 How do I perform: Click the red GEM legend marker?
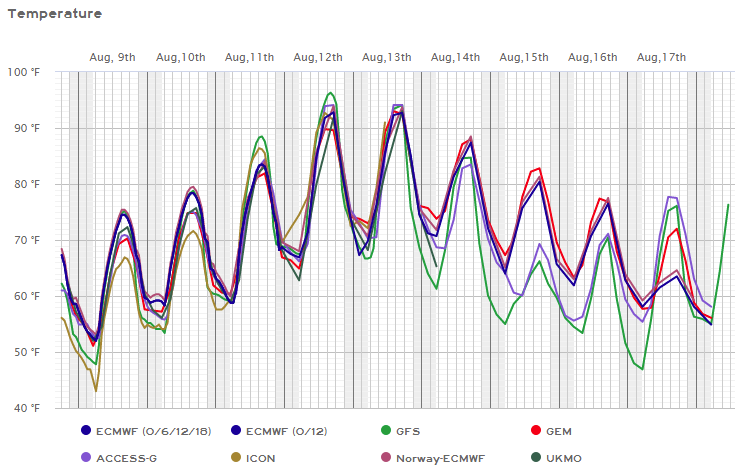[536, 431]
